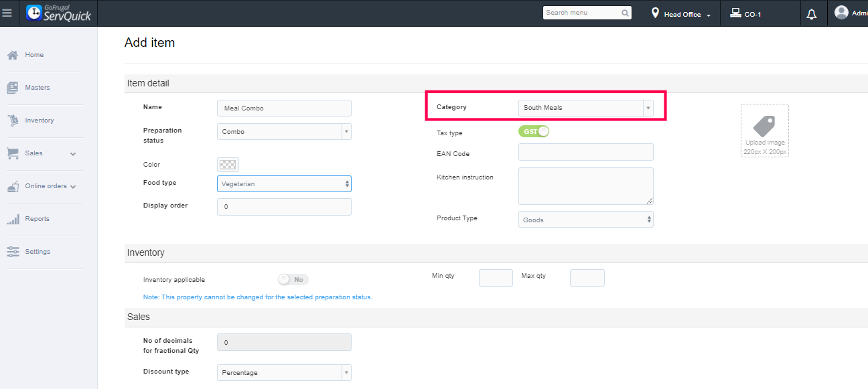This screenshot has height=389, width=868.
Task: Open the Masters sidebar menu
Action: (x=37, y=88)
